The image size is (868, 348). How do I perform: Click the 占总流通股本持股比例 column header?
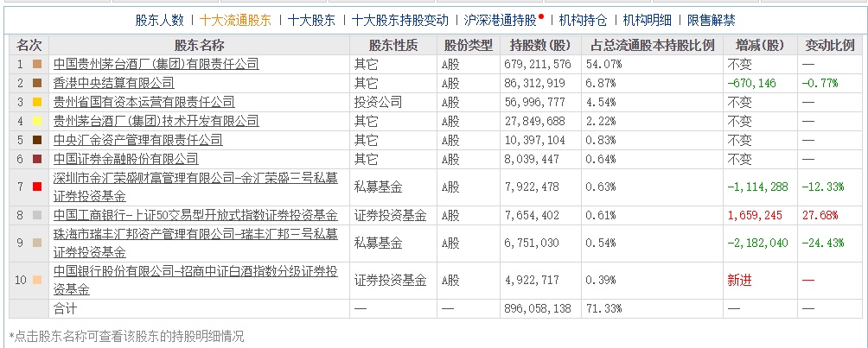652,46
